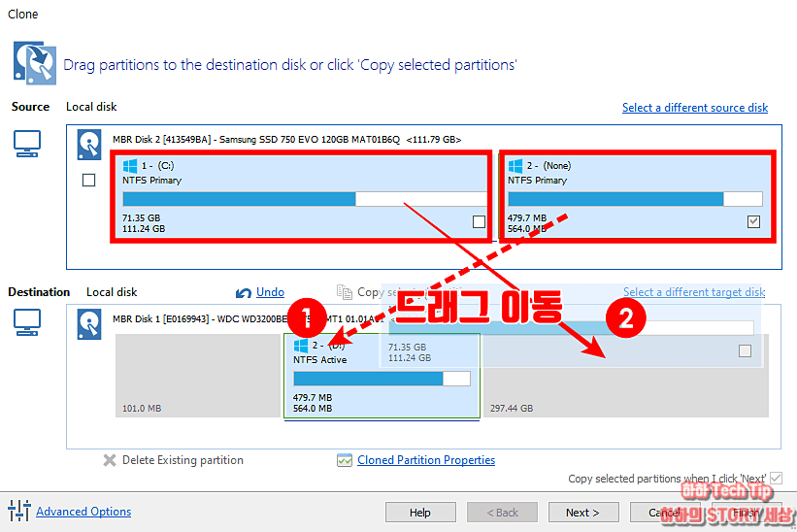Click the Finish button

[747, 513]
